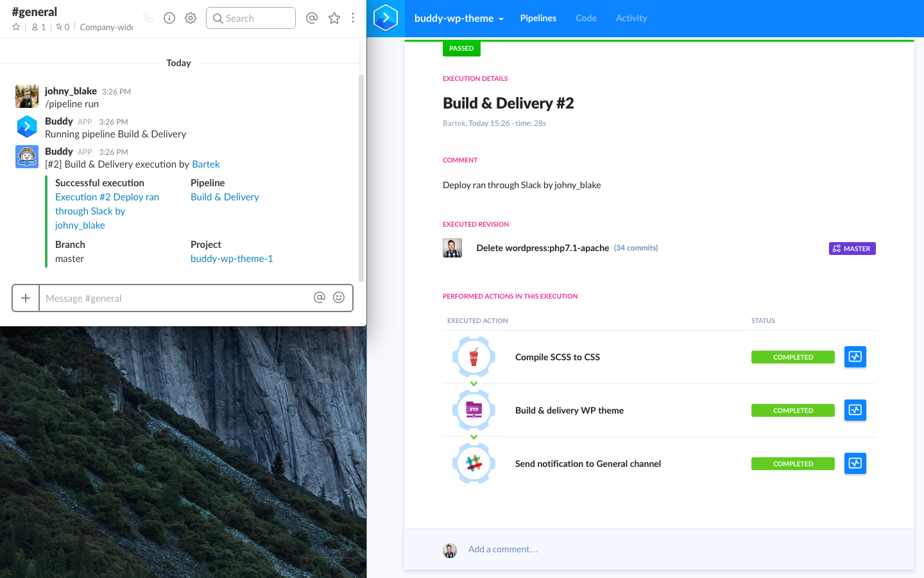Image resolution: width=924 pixels, height=578 pixels.
Task: Open channel details info icon
Action: [x=169, y=18]
